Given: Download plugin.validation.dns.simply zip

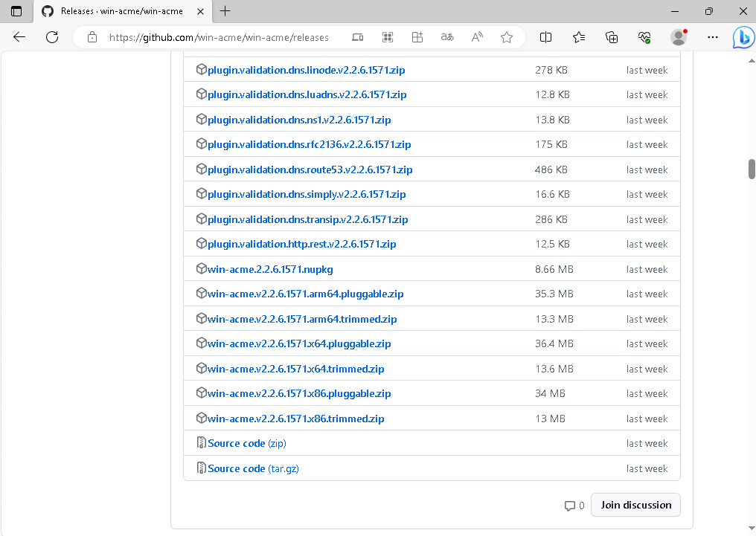Looking at the screenshot, I should pyautogui.click(x=307, y=194).
